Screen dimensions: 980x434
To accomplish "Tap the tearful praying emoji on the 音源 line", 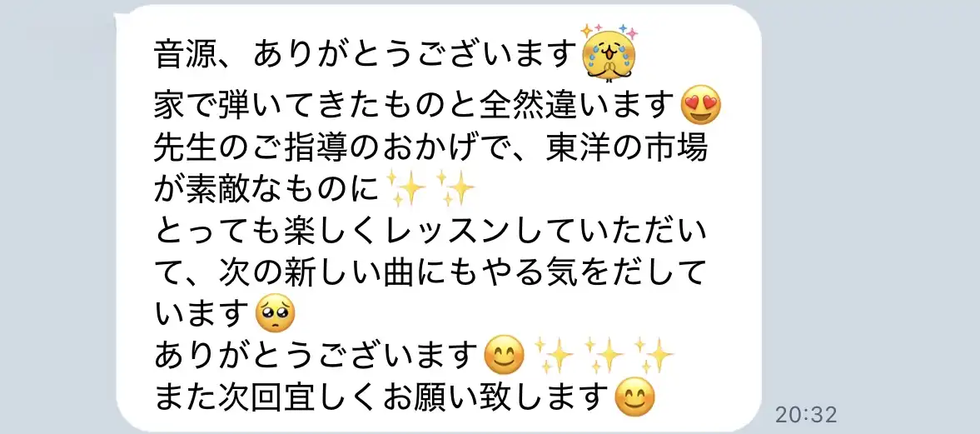I will [609, 53].
